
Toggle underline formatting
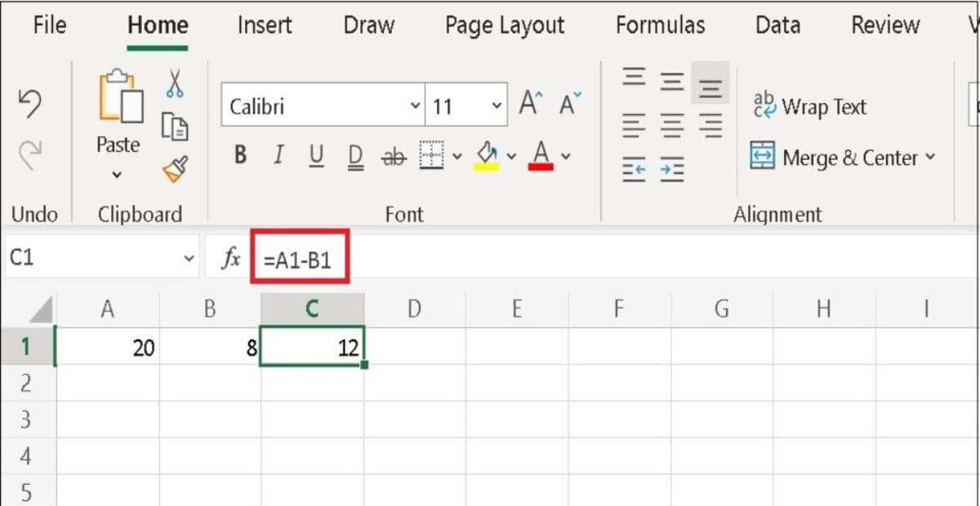pos(317,154)
